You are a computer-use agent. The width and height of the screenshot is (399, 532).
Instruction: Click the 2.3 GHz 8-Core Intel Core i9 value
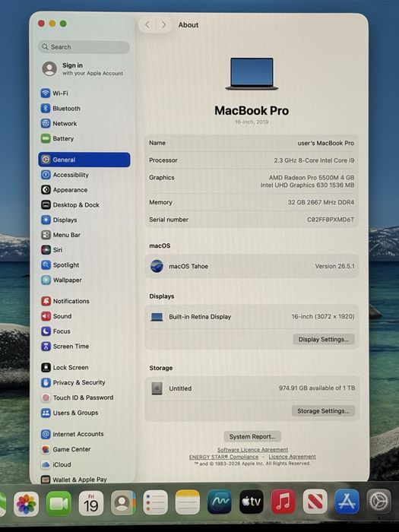click(x=314, y=160)
